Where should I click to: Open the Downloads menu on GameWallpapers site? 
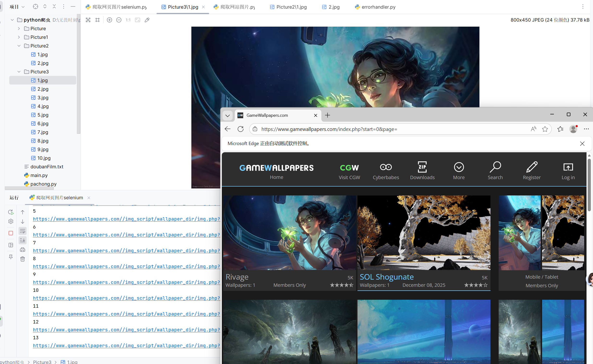pos(422,171)
